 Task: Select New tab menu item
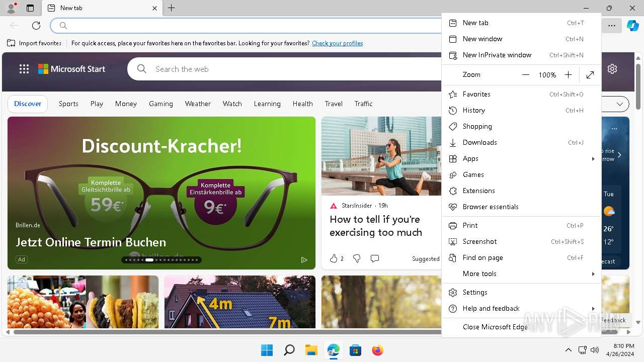coord(521,23)
